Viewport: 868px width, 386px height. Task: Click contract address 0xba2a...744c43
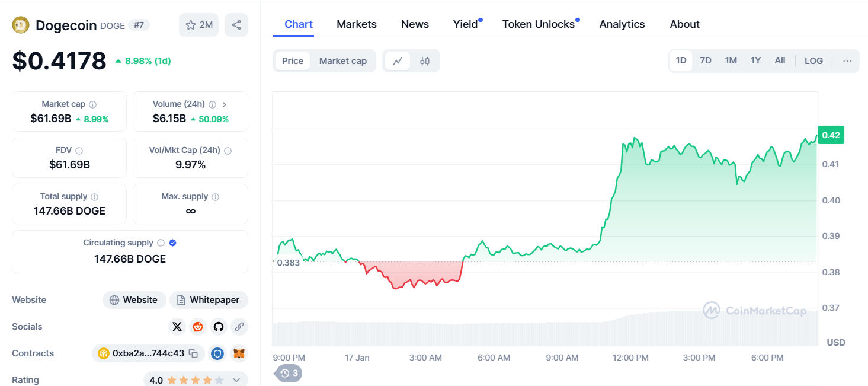[148, 353]
